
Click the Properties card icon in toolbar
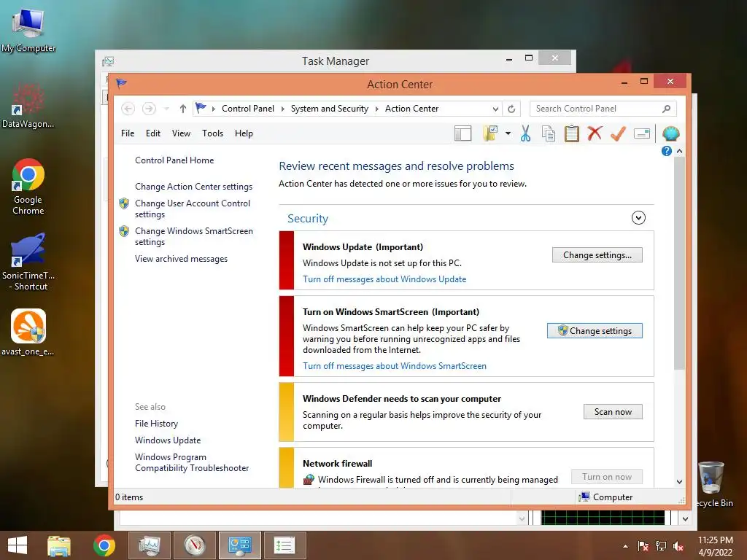click(x=642, y=134)
